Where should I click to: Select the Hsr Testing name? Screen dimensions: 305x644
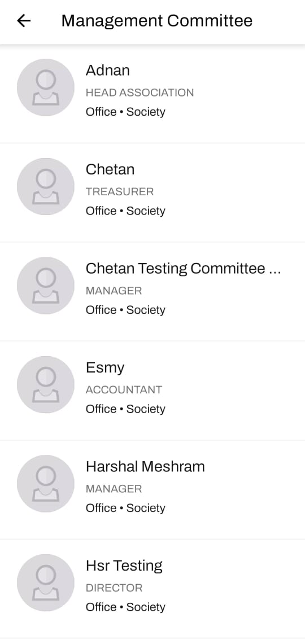pos(124,566)
